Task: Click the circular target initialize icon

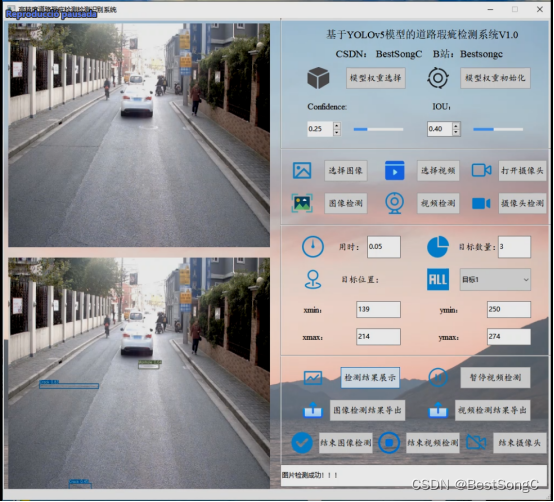Action: click(x=438, y=78)
